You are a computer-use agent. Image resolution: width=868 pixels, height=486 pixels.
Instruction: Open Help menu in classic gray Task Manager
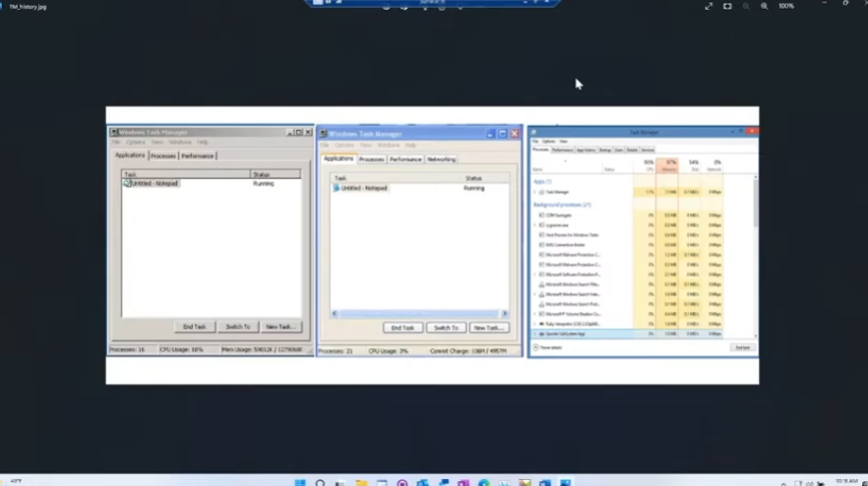click(203, 143)
